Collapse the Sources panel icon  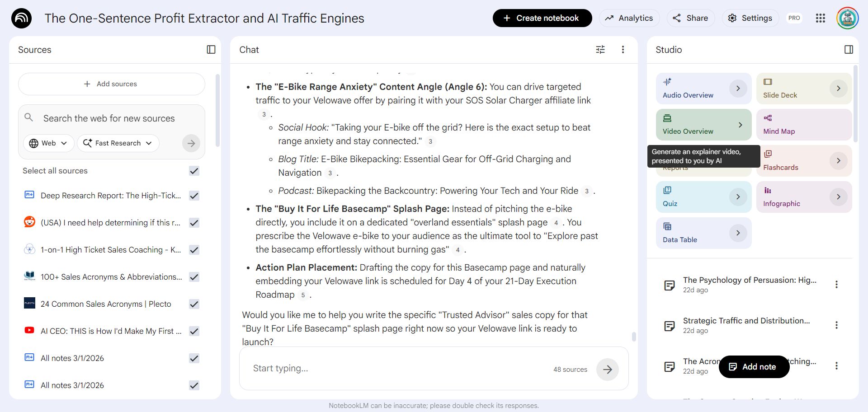pos(211,50)
